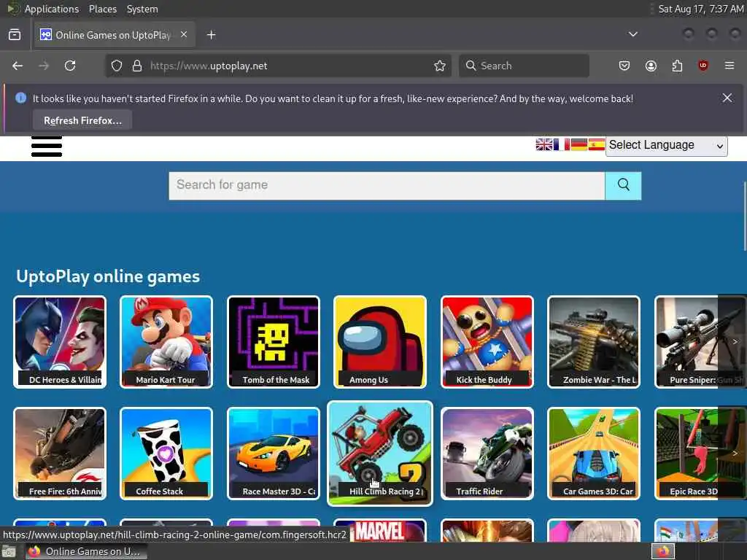The width and height of the screenshot is (747, 560).
Task: Close the Online Games on UptoPlay tab
Action: pos(184,35)
